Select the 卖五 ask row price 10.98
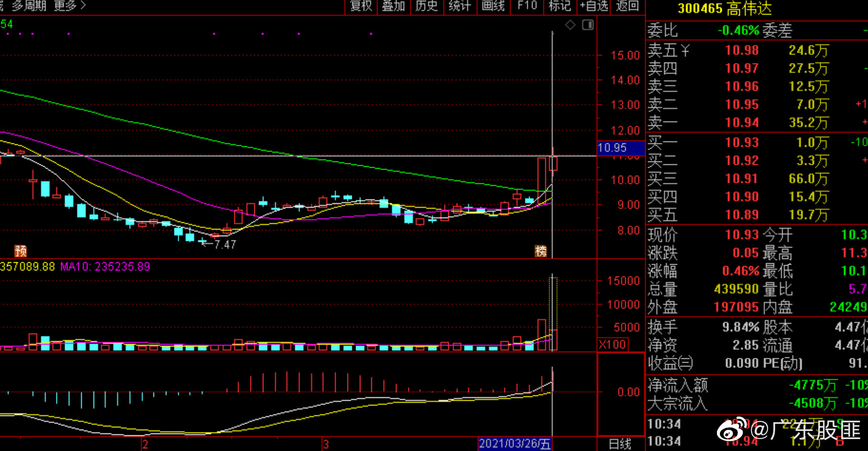The height and width of the screenshot is (451, 868). coord(742,50)
